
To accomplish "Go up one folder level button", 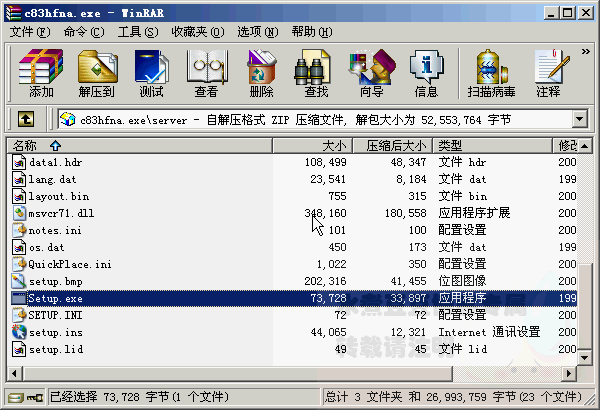I will point(26,119).
